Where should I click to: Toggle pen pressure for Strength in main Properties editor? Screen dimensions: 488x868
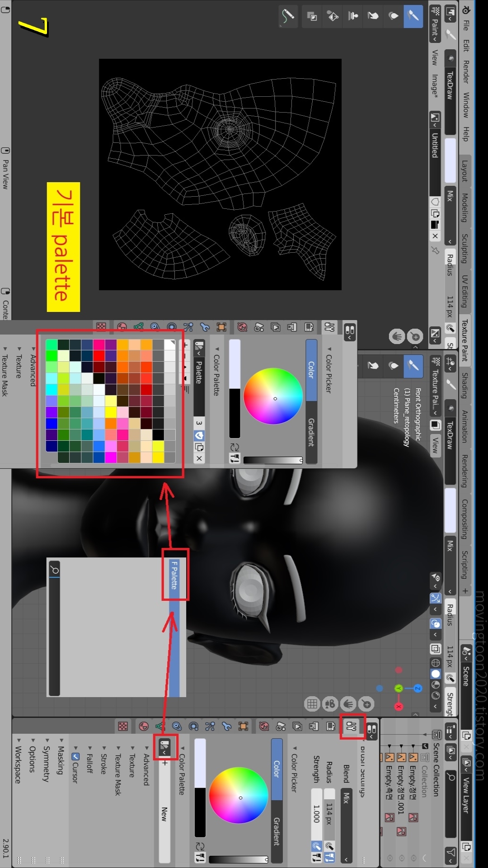[317, 845]
